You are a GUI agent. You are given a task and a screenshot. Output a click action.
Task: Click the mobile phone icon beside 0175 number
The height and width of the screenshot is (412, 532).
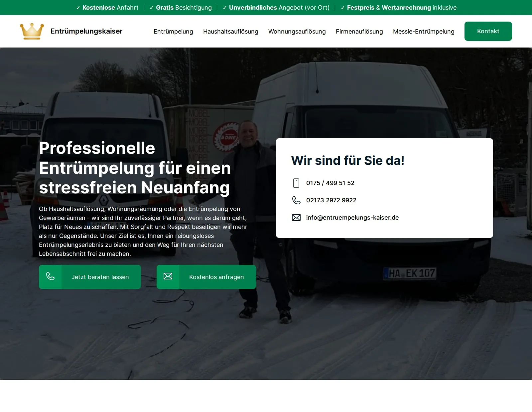click(296, 183)
